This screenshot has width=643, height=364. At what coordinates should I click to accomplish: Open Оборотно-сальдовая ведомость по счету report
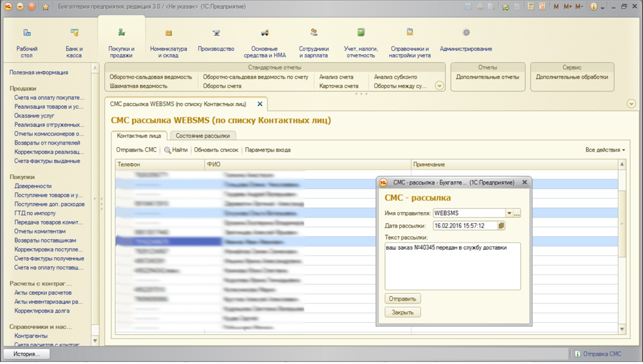click(255, 77)
